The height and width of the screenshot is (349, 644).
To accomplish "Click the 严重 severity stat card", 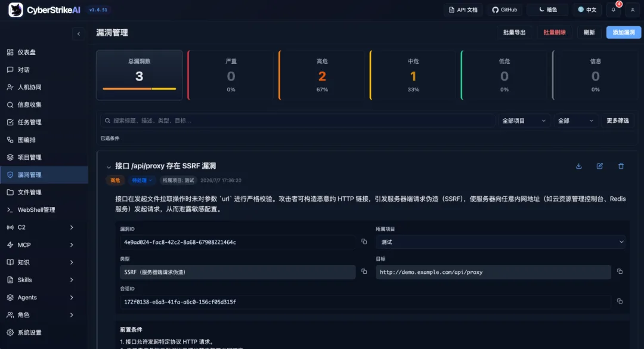I will point(231,75).
